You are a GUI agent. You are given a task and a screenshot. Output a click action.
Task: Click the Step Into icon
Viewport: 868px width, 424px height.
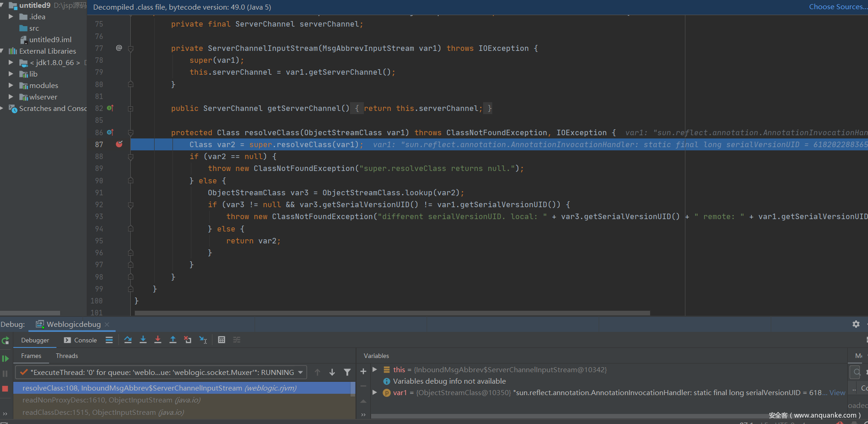click(143, 340)
